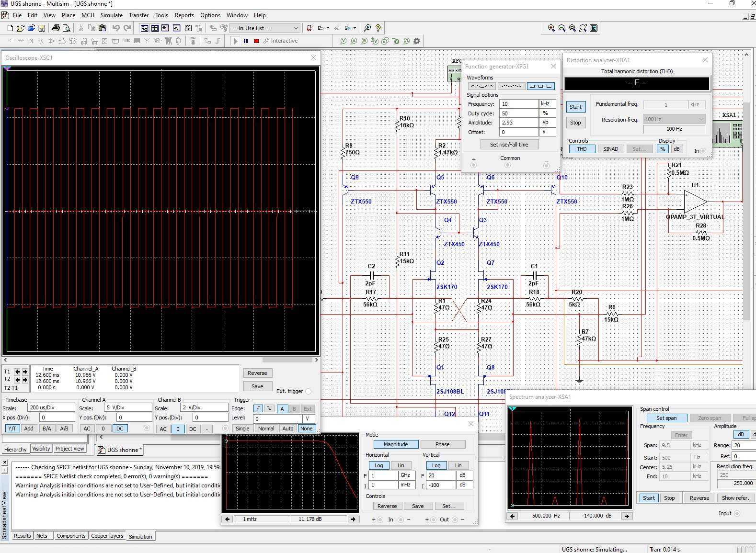This screenshot has width=756, height=553.
Task: Set Channel B coupling to DC
Action: point(193,429)
